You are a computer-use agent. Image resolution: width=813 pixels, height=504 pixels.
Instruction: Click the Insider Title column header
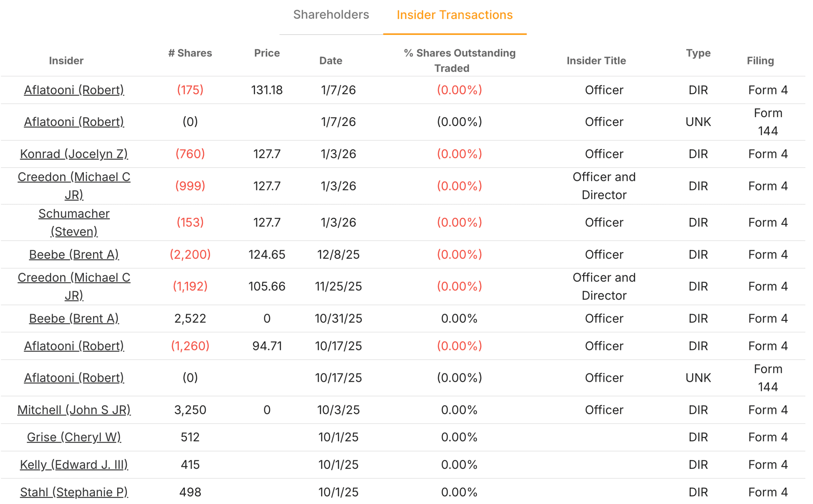[x=596, y=61]
